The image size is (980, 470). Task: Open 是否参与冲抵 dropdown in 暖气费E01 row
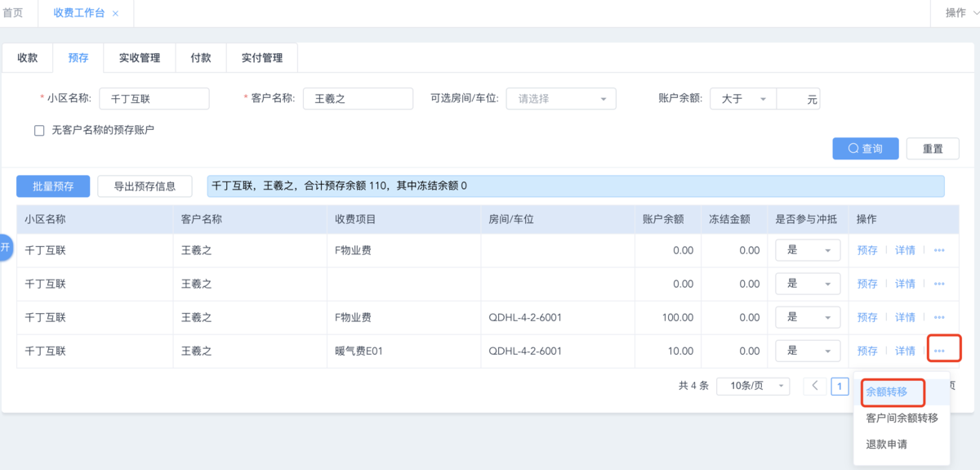click(x=808, y=351)
